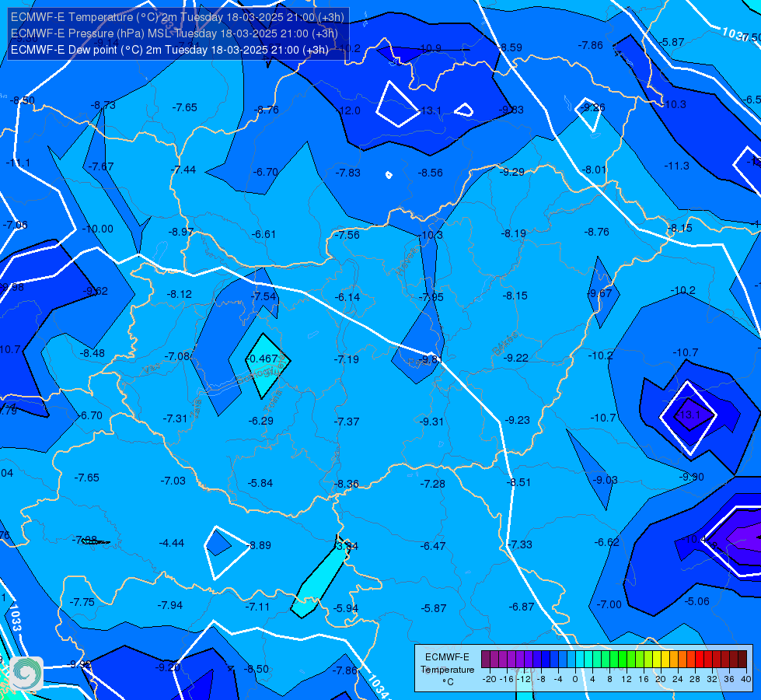Click the -9.26 temperature value

pyautogui.click(x=592, y=108)
